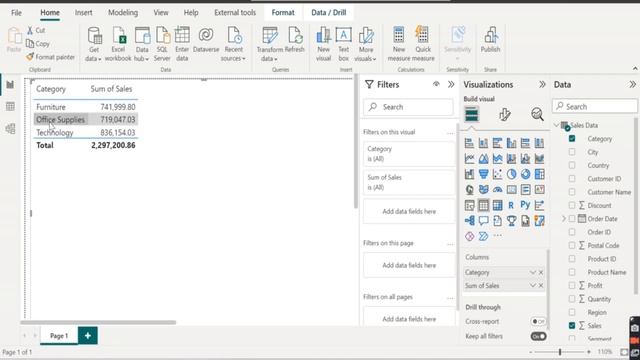Collapse the Filters pane
Viewport: 640px width, 360px height.
[451, 84]
